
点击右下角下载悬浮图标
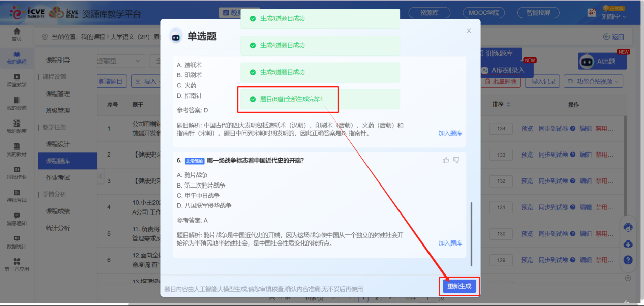pyautogui.click(x=628, y=244)
